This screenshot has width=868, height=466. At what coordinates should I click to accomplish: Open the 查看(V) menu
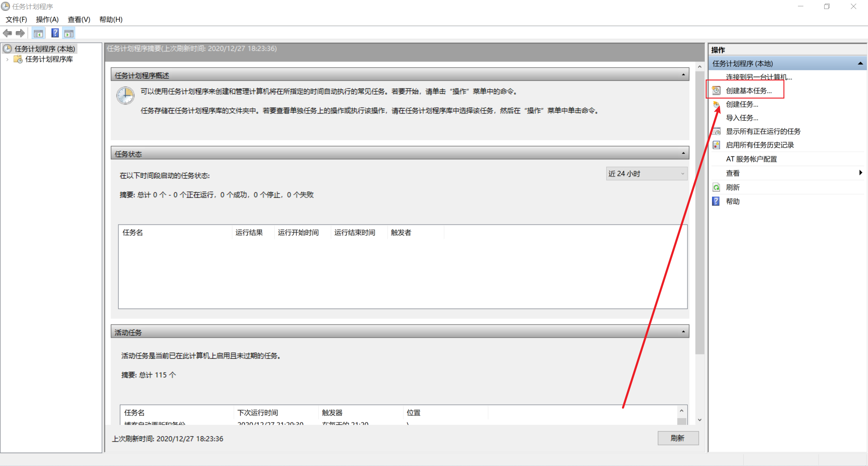tap(79, 19)
